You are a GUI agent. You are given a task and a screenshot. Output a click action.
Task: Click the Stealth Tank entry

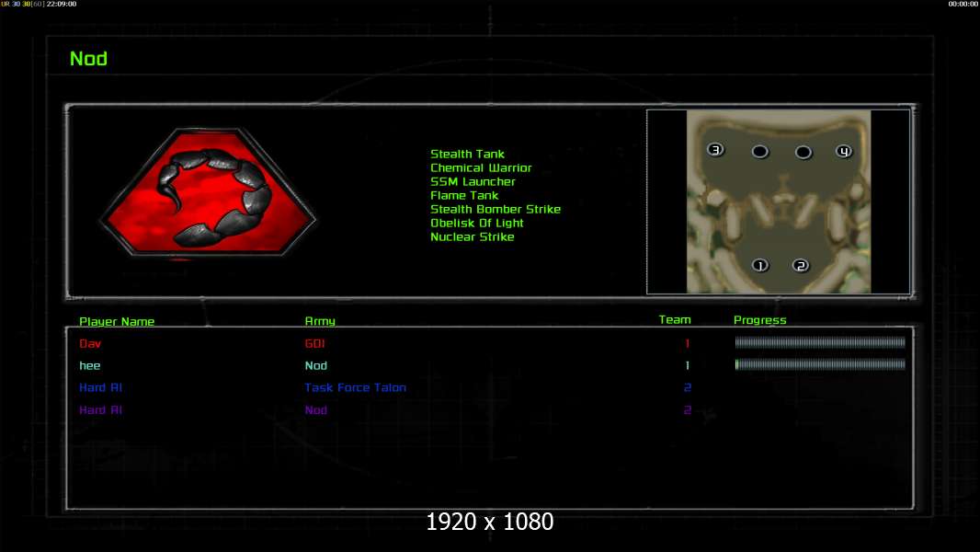click(x=468, y=154)
